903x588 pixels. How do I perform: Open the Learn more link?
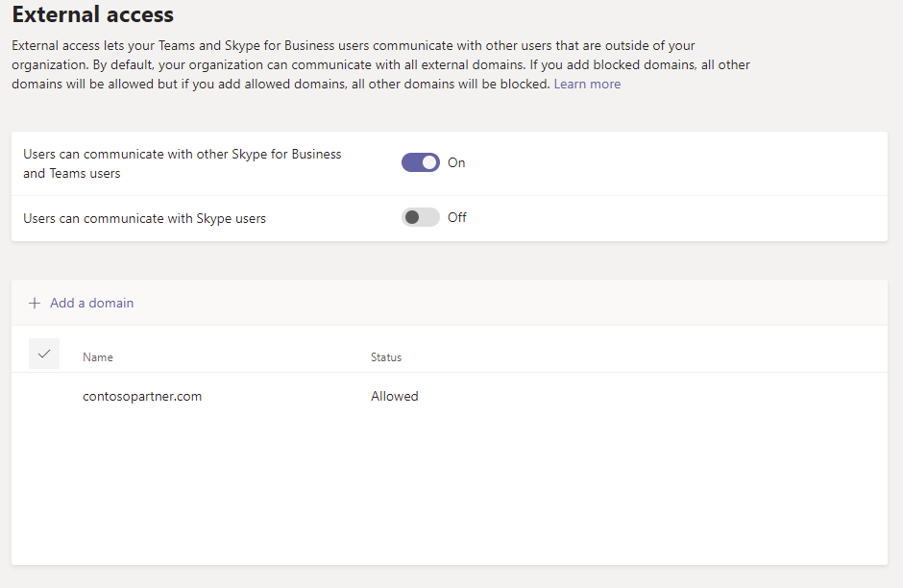tap(587, 85)
